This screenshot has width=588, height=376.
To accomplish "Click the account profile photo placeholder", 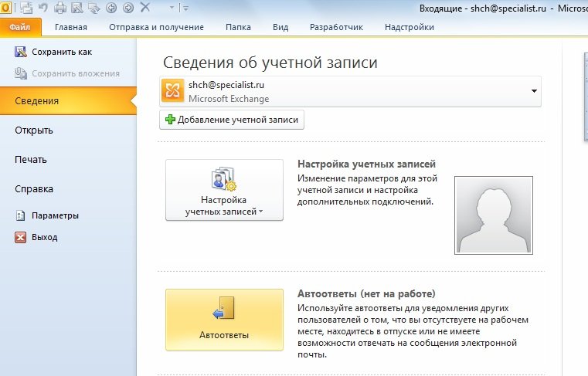I will click(492, 215).
